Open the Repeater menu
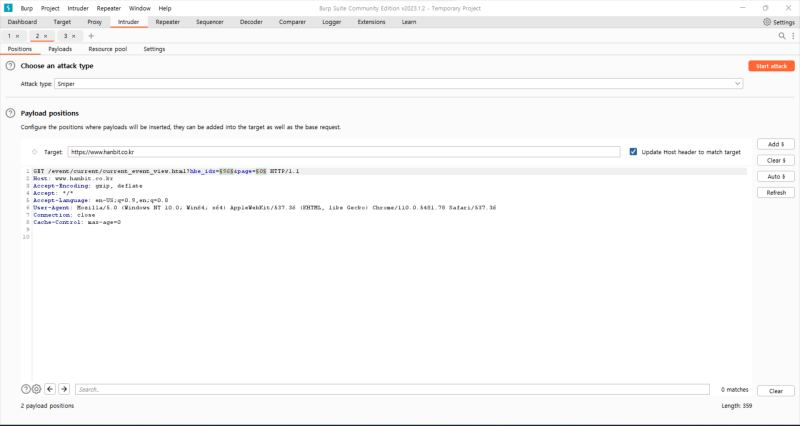 coord(109,8)
